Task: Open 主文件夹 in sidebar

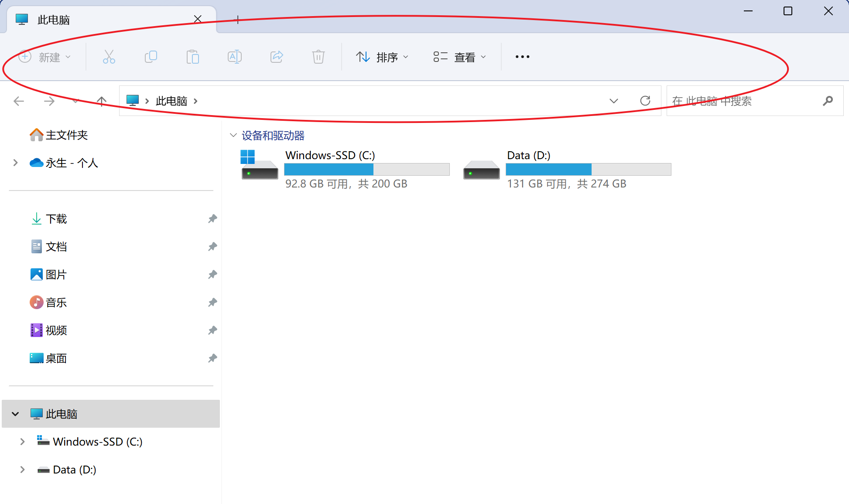Action: click(66, 135)
